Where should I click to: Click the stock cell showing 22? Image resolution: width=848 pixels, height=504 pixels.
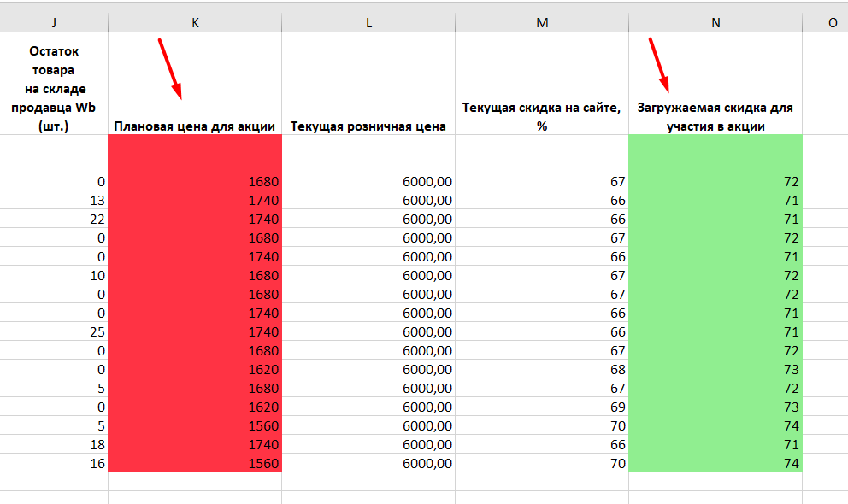(54, 220)
